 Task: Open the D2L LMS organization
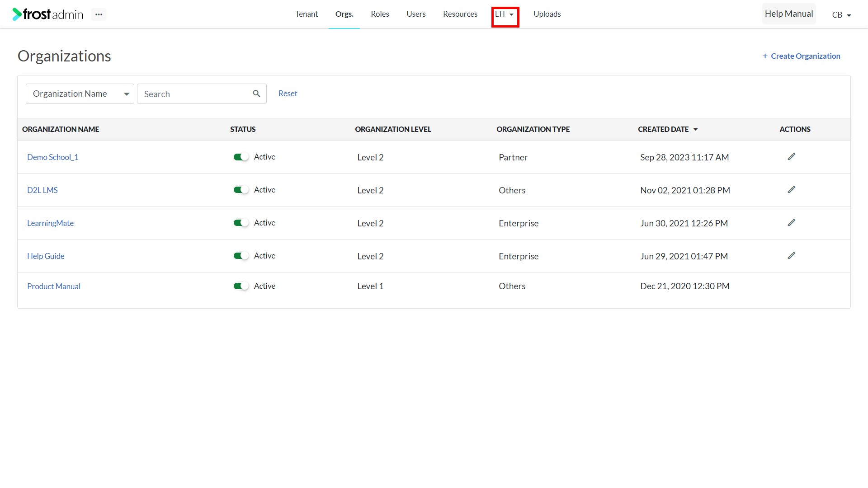pos(42,190)
